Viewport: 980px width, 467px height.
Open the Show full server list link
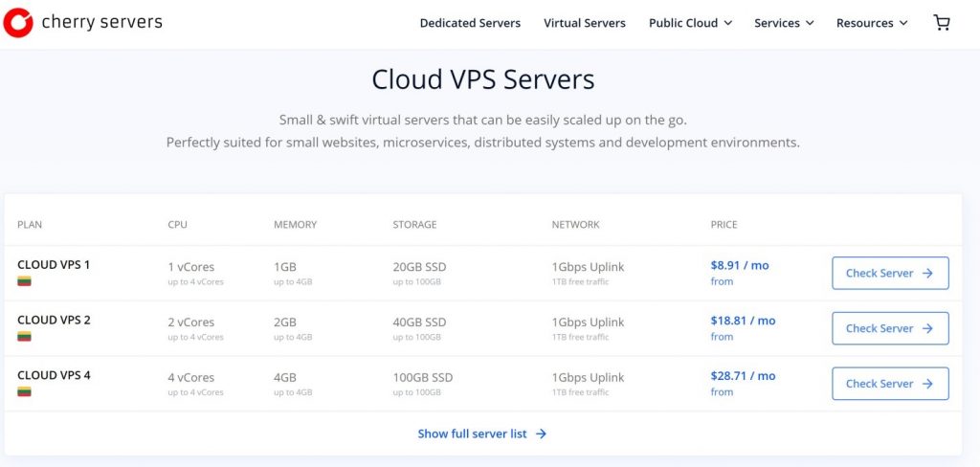pos(482,434)
